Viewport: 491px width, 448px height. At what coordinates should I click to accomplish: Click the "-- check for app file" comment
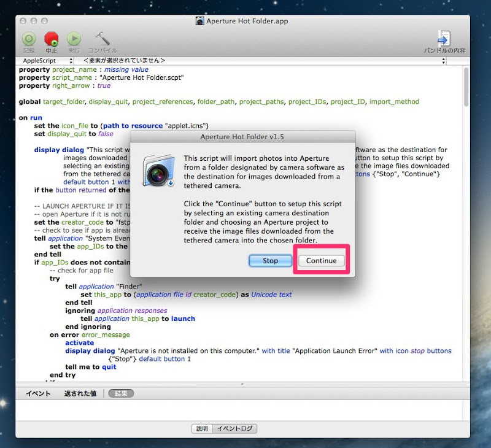pyautogui.click(x=82, y=271)
